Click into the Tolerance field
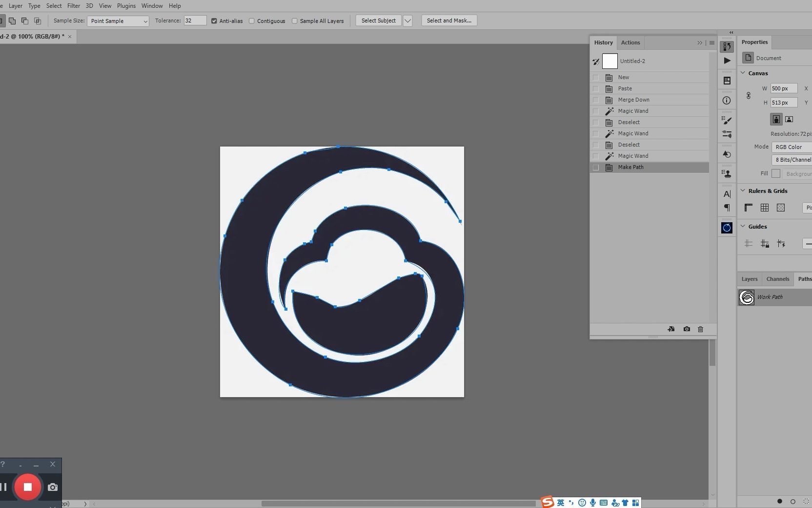The height and width of the screenshot is (508, 812). (x=195, y=21)
